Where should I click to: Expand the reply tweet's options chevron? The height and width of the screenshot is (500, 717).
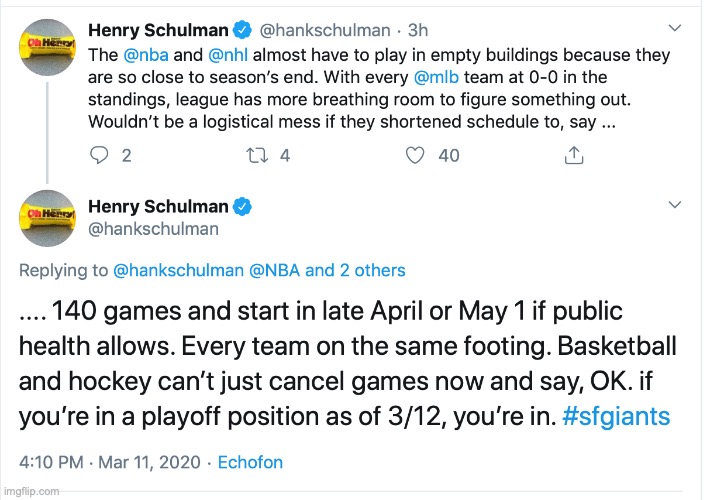click(674, 204)
